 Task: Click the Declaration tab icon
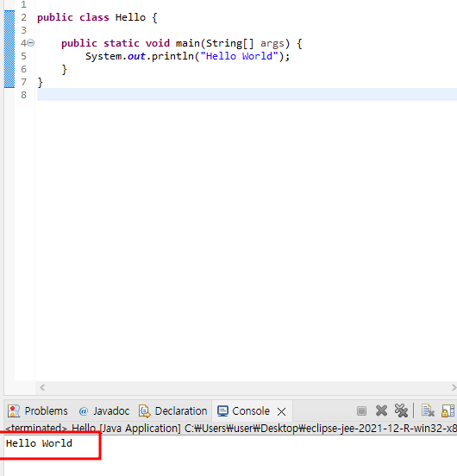coord(145,411)
